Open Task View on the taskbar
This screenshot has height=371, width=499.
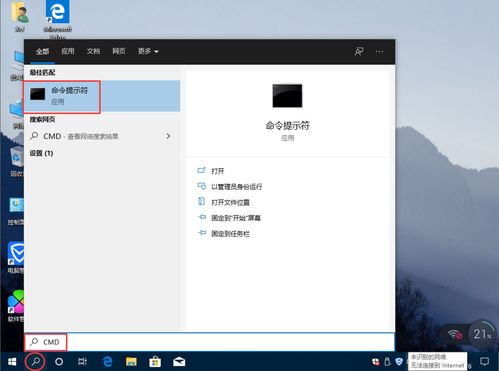[x=82, y=362]
